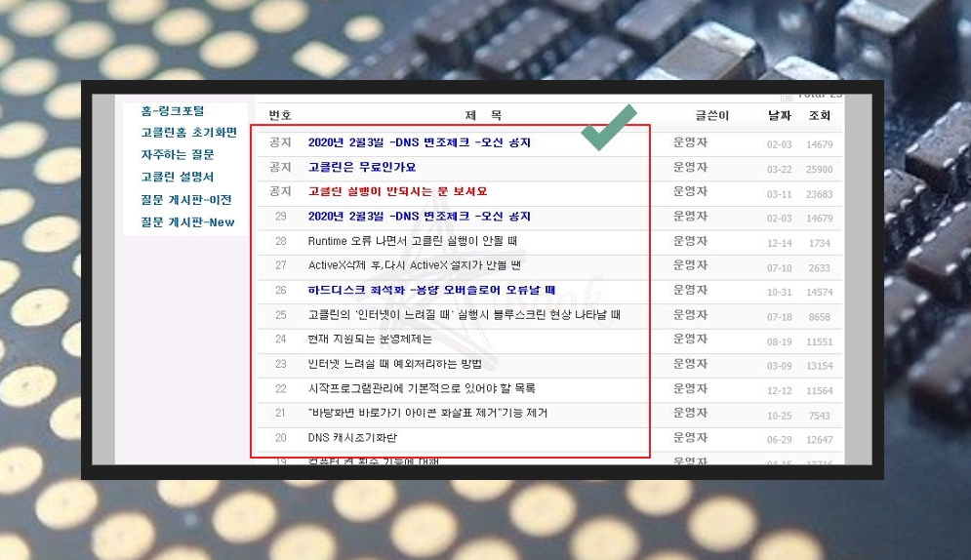Click 운영자 author in the DNS 캐시초기화란 row
The image size is (971, 560).
691,437
